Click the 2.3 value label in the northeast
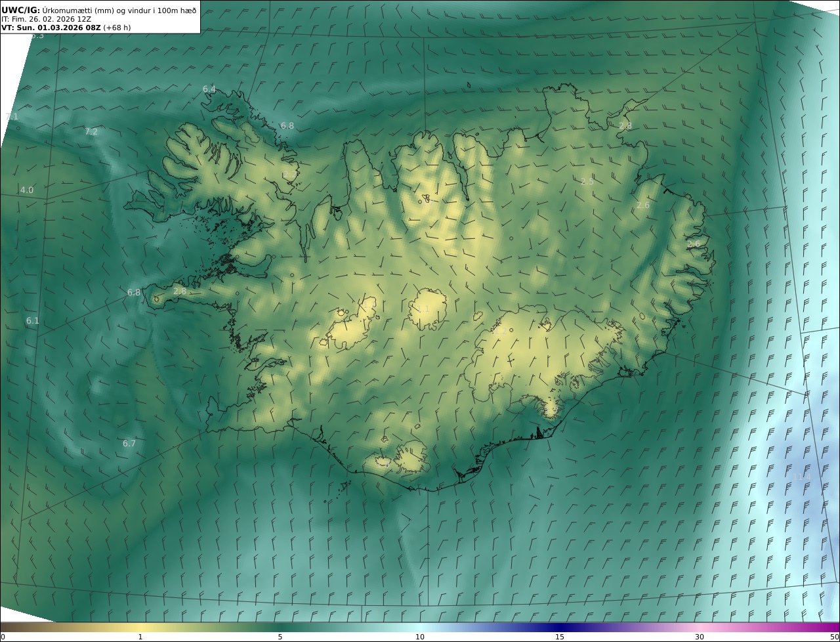Image resolution: width=840 pixels, height=642 pixels. coord(587,182)
